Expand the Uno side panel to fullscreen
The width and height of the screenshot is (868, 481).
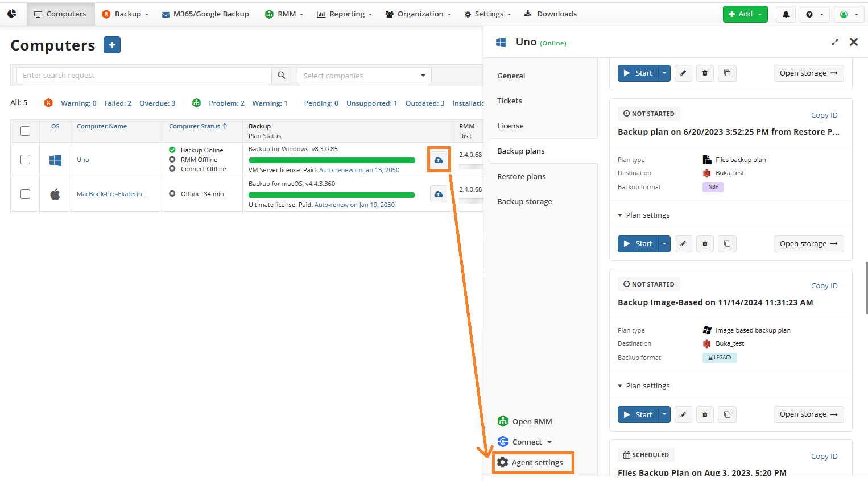pos(834,42)
